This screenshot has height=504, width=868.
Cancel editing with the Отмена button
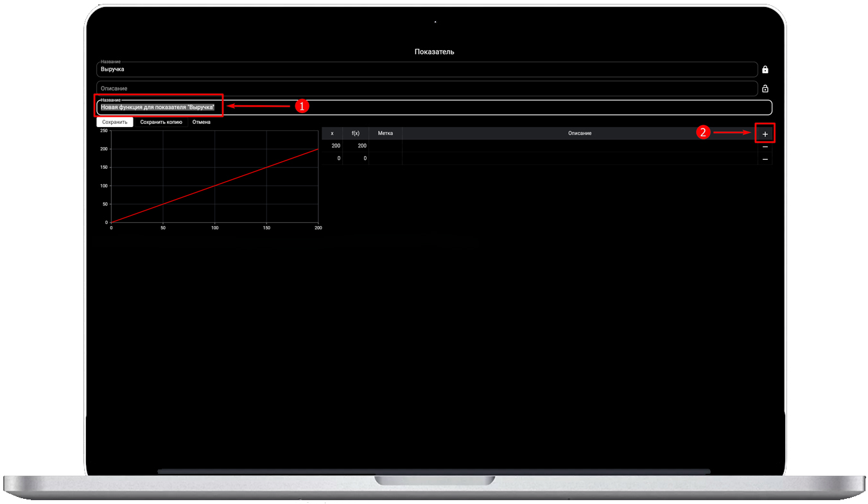[202, 122]
